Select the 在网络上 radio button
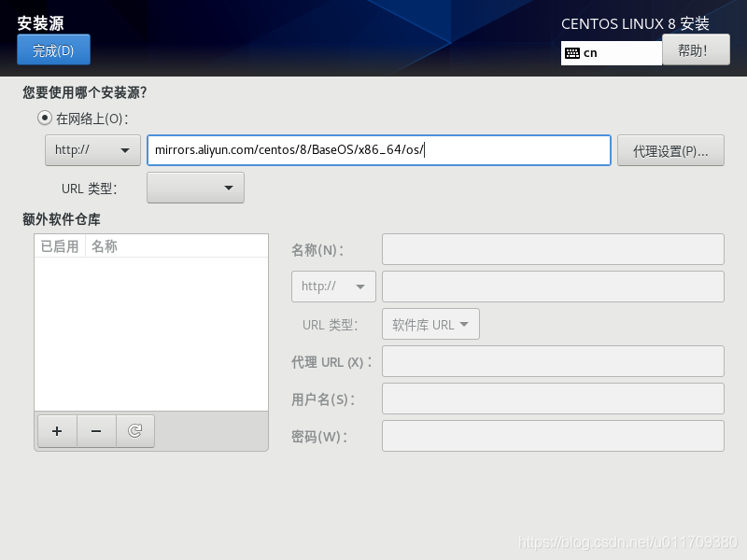 [x=44, y=119]
